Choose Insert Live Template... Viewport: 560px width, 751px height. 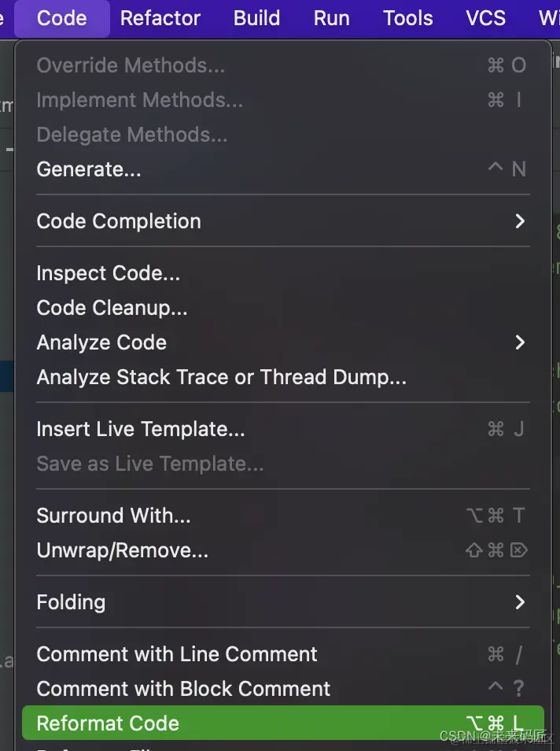[141, 429]
